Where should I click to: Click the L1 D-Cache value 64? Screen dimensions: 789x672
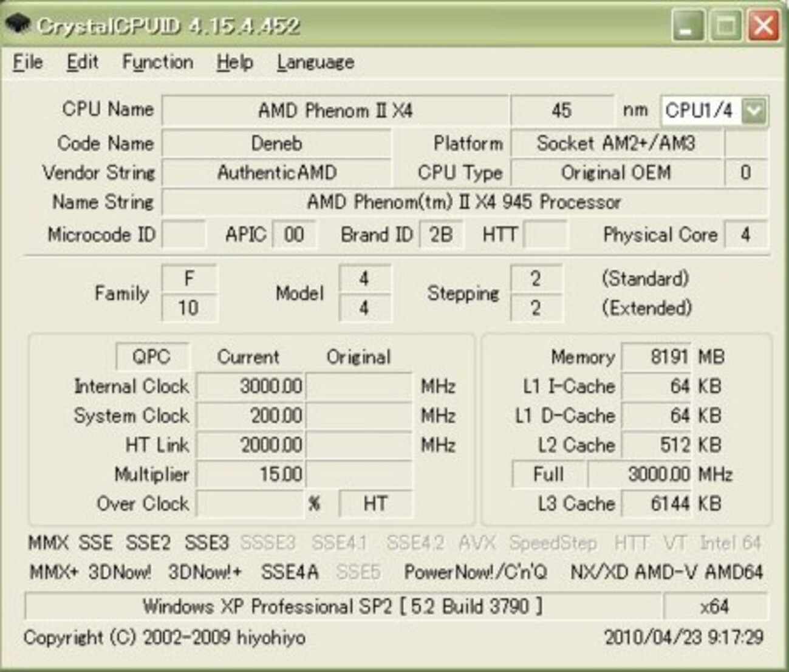point(657,416)
